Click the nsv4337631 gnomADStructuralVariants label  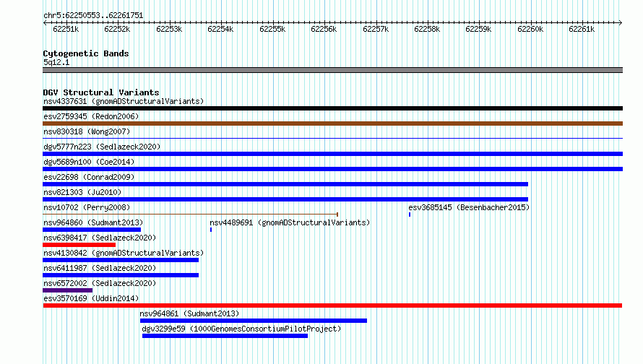coord(124,101)
